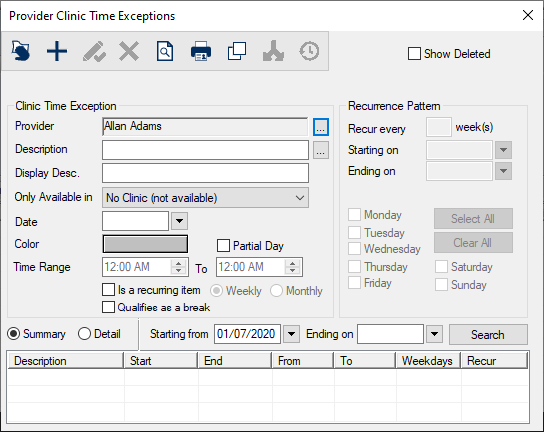Close the Provider Clinic Time Exceptions window

pyautogui.click(x=528, y=15)
